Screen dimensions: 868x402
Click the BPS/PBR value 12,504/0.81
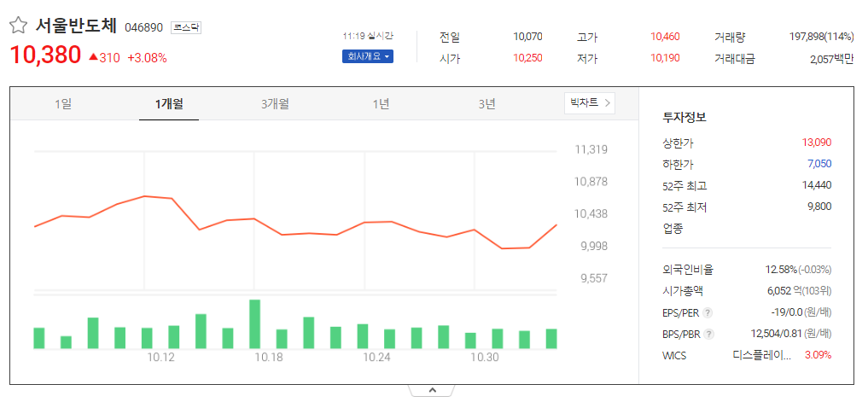pyautogui.click(x=778, y=334)
